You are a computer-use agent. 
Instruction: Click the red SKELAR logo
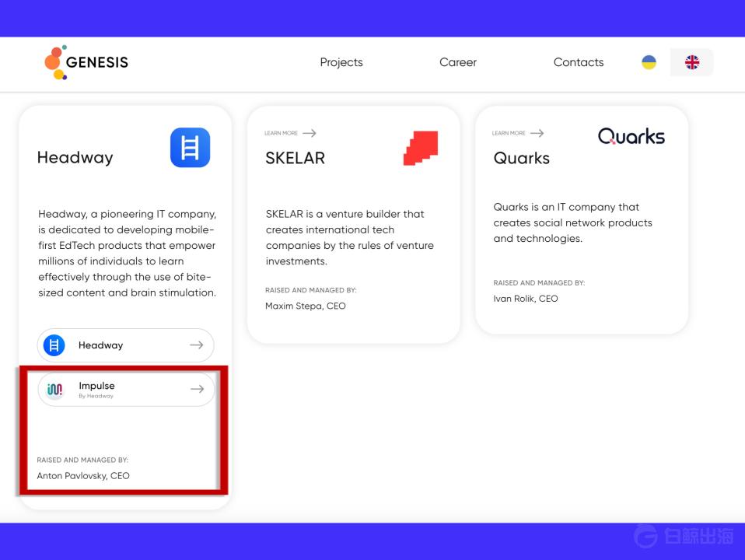(421, 148)
